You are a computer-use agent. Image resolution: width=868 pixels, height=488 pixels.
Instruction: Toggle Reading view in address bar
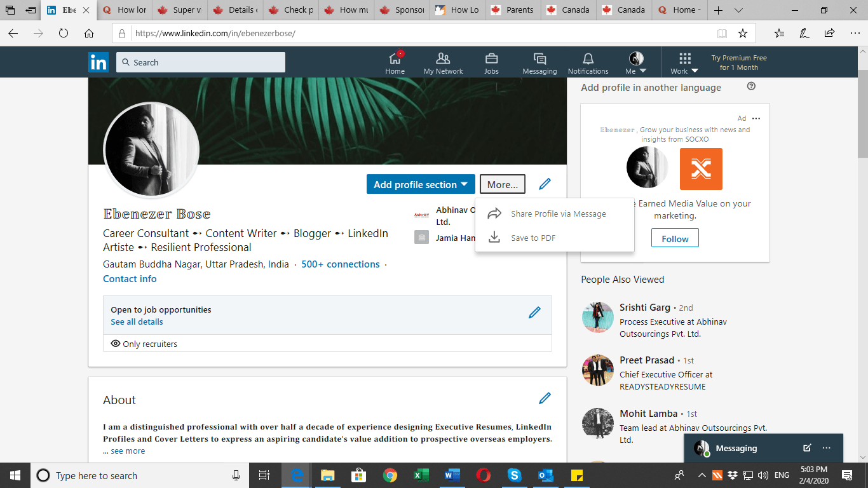click(722, 33)
